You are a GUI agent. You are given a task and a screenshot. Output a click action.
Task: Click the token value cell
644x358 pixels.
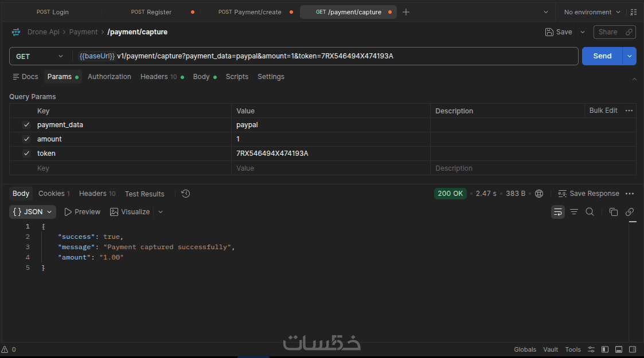(x=331, y=154)
